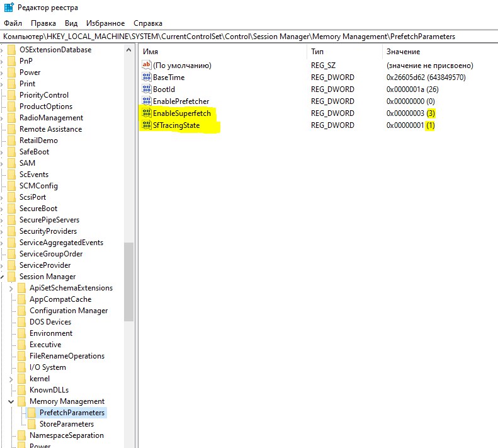The image size is (498, 448).
Task: Click the PriorityControl folder icon
Action: [x=12, y=95]
